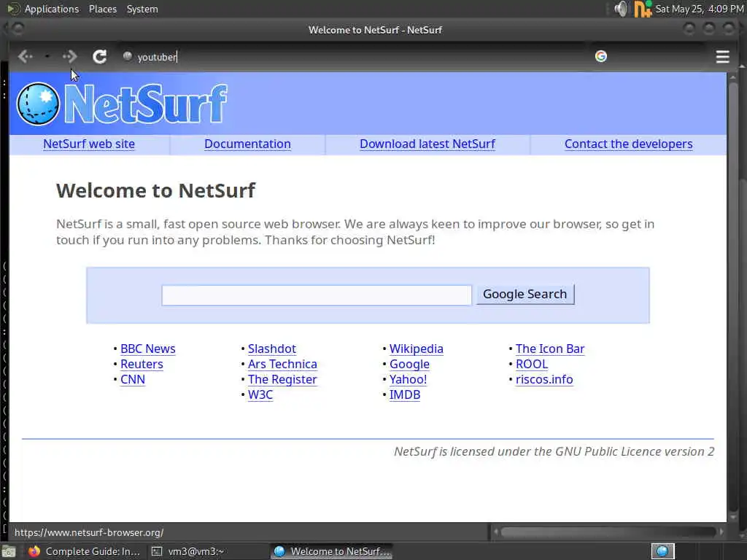Visit the Slashdot link
Viewport: 747px width, 560px height.
[x=271, y=349]
